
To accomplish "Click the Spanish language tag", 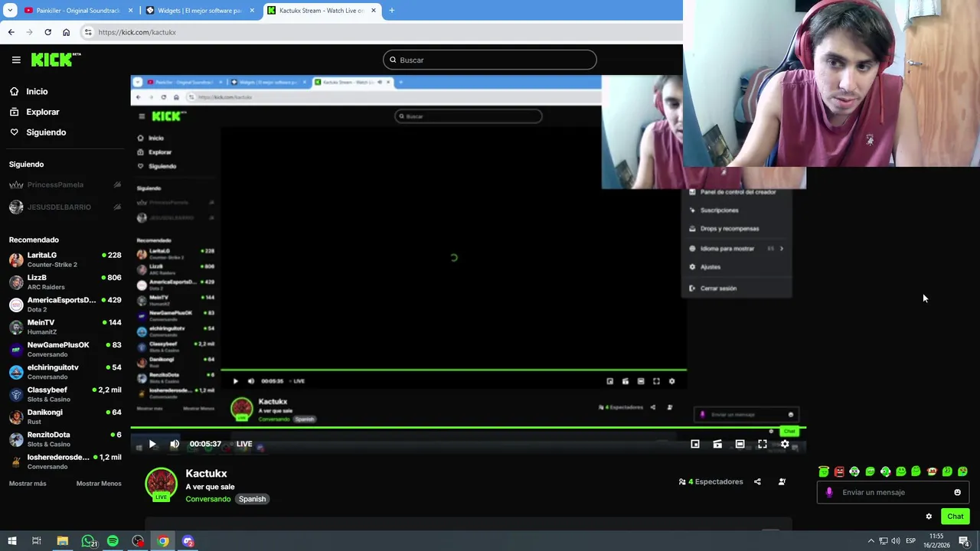I will point(252,499).
